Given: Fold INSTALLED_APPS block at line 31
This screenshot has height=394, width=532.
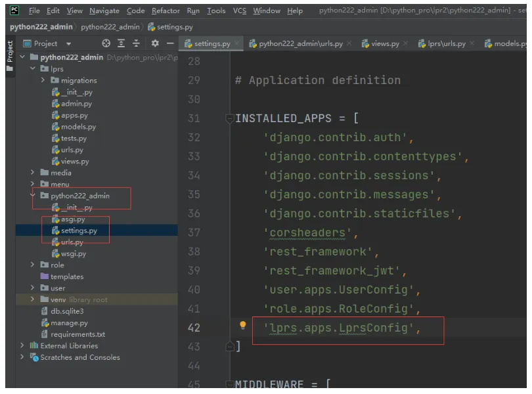Looking at the screenshot, I should coord(230,119).
